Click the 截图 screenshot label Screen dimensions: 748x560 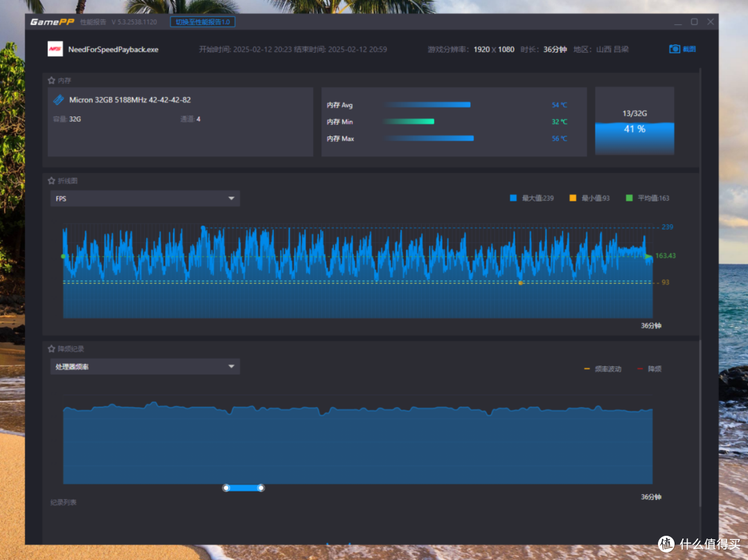tap(689, 49)
